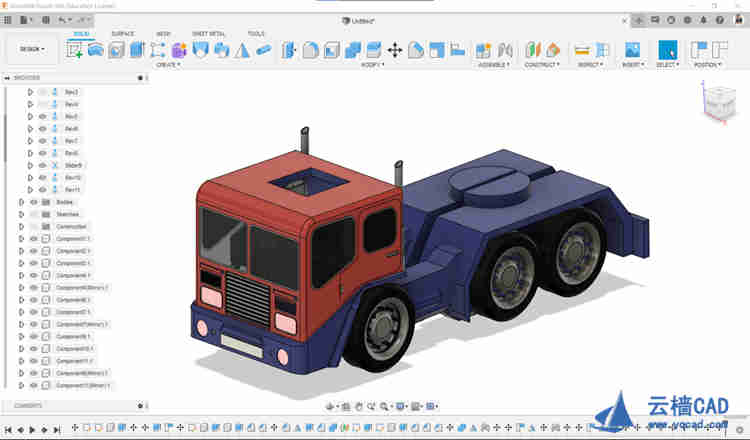
Task: Expand the Rev4 joint node
Action: tap(30, 104)
